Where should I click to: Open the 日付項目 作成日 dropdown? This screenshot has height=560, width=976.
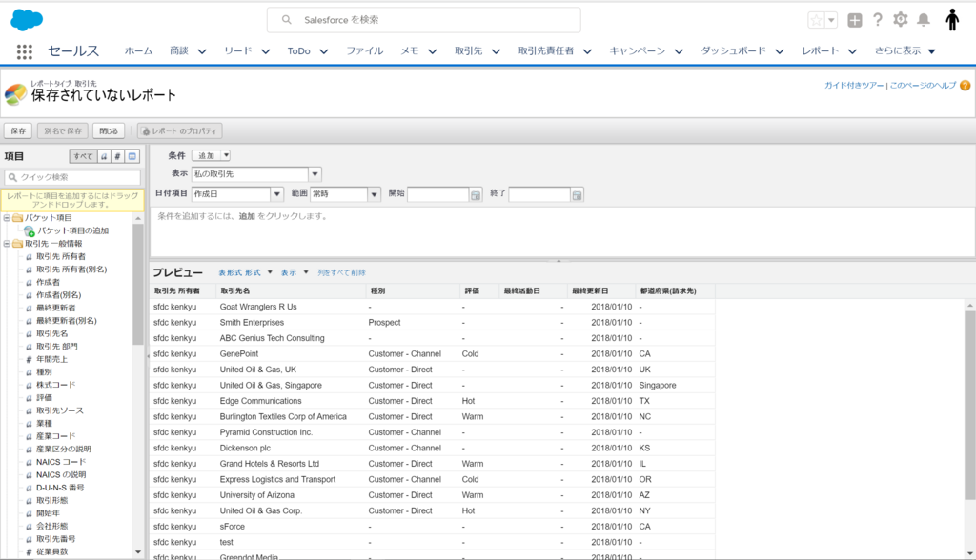[x=237, y=194]
